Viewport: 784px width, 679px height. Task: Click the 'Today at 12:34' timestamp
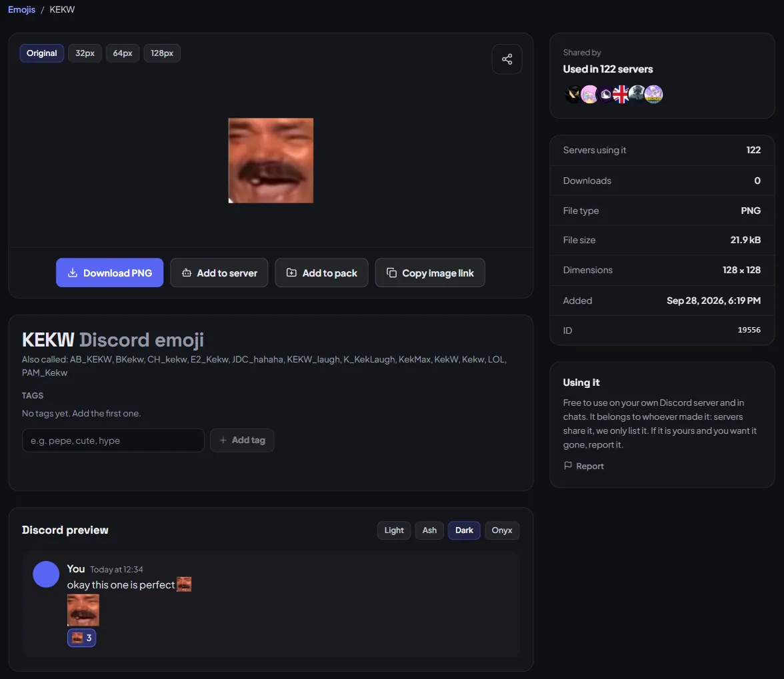coord(117,570)
